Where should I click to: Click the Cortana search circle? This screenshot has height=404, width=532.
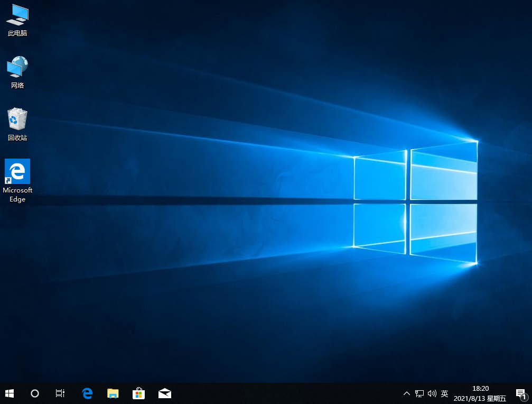click(34, 393)
